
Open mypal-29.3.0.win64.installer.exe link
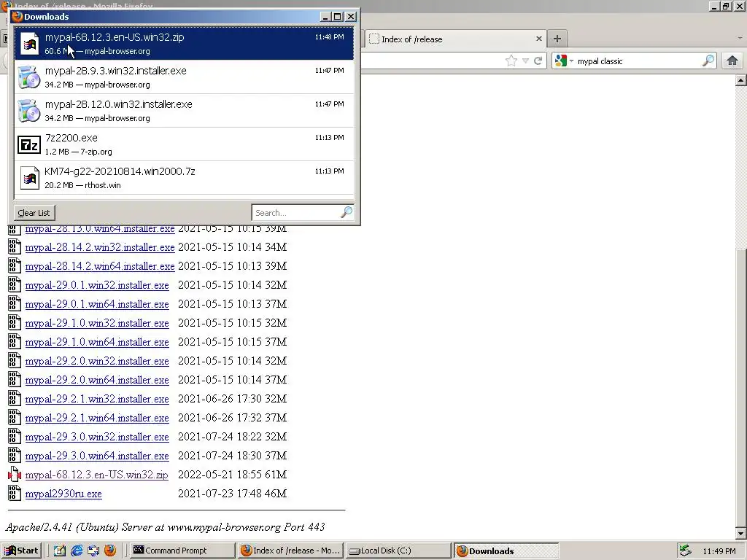97,456
